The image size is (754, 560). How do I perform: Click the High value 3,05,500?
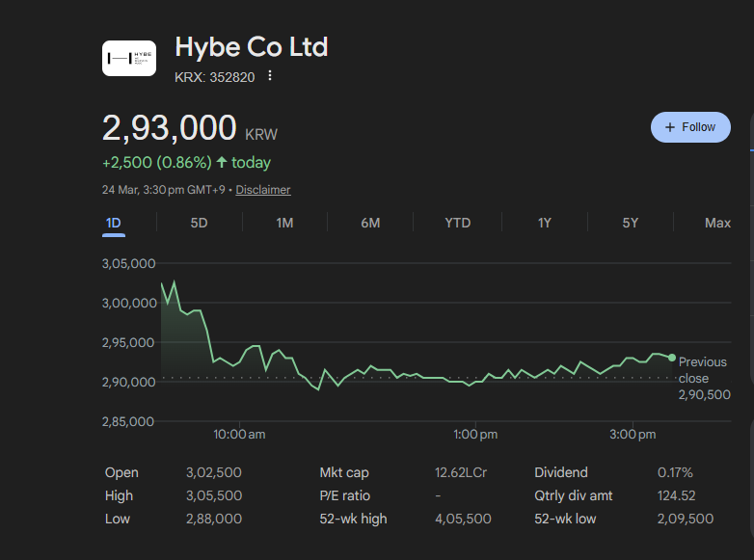click(x=214, y=495)
